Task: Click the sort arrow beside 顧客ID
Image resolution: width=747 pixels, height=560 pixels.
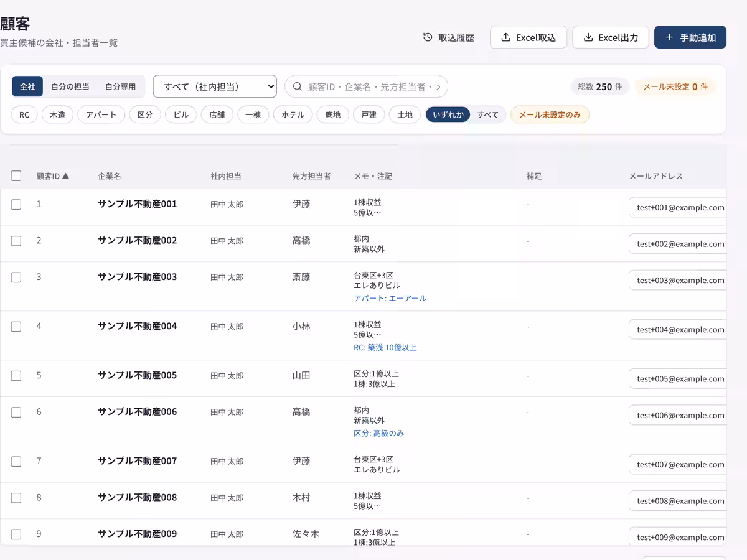Action: coord(65,176)
